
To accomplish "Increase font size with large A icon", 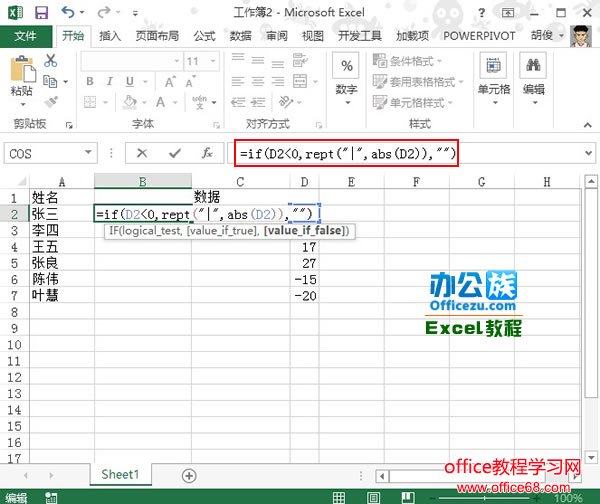I will point(170,82).
